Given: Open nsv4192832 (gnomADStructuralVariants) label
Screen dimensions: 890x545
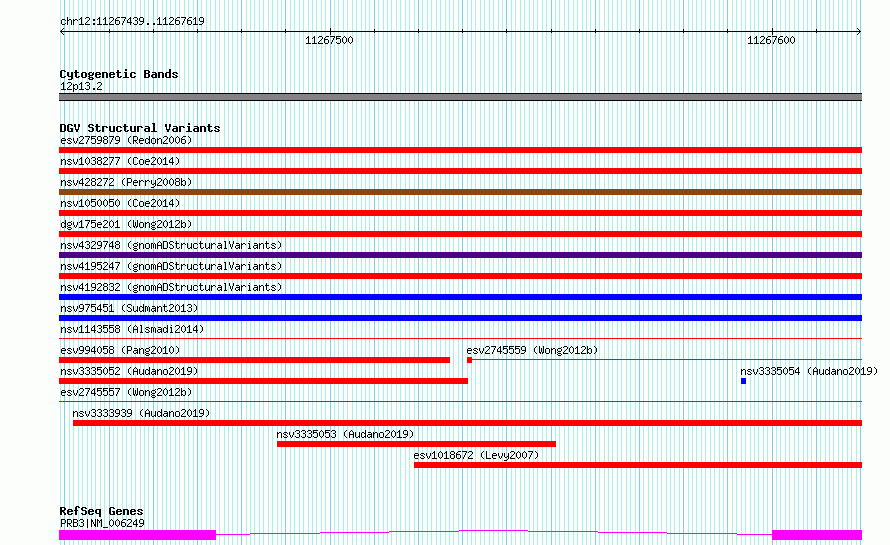Looking at the screenshot, I should pos(171,287).
